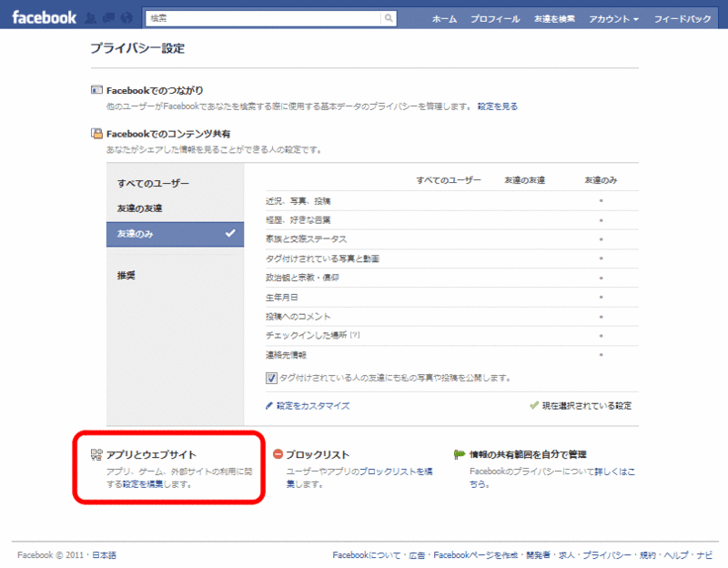Click the search magnifier button

coord(389,18)
